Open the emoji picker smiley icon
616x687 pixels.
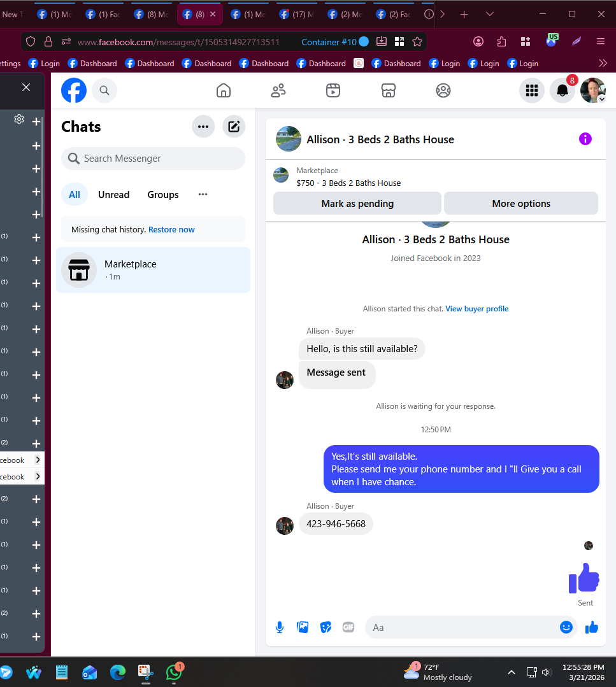[x=566, y=627]
